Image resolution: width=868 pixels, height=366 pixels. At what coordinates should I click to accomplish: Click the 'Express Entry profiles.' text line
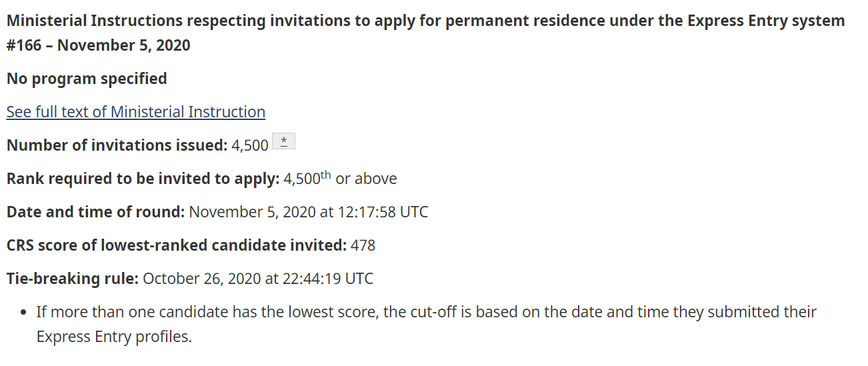click(114, 337)
